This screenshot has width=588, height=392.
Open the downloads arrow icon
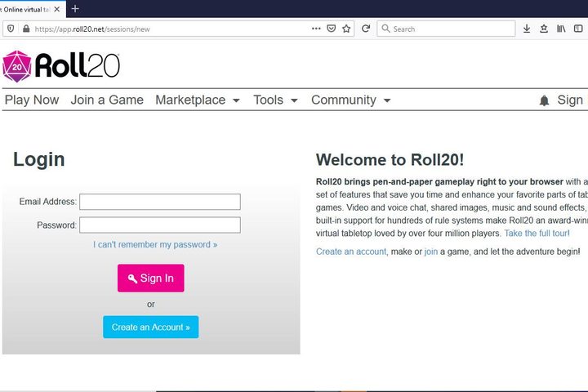(x=527, y=29)
